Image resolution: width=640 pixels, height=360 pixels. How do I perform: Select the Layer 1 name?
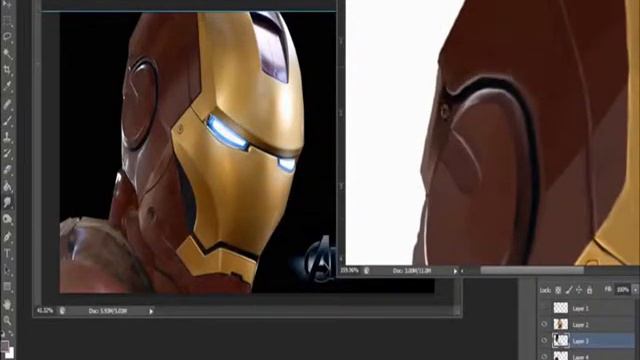pyautogui.click(x=580, y=309)
